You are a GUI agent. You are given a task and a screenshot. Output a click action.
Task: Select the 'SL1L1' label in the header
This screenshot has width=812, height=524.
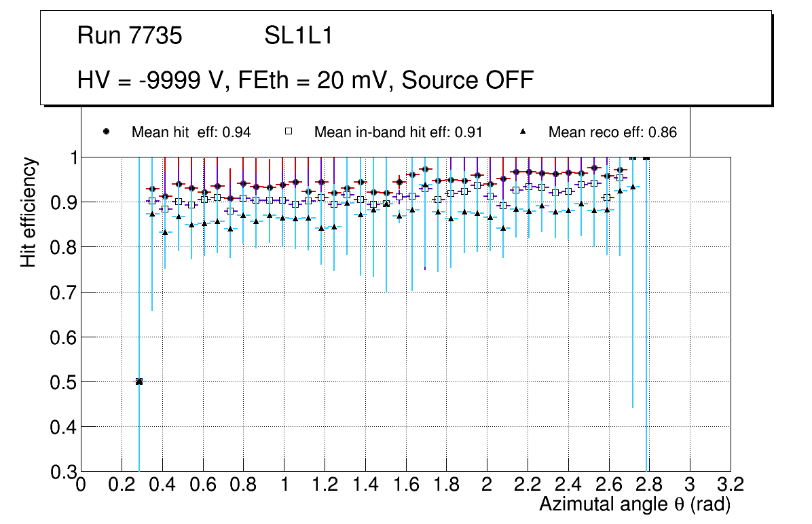click(x=299, y=36)
